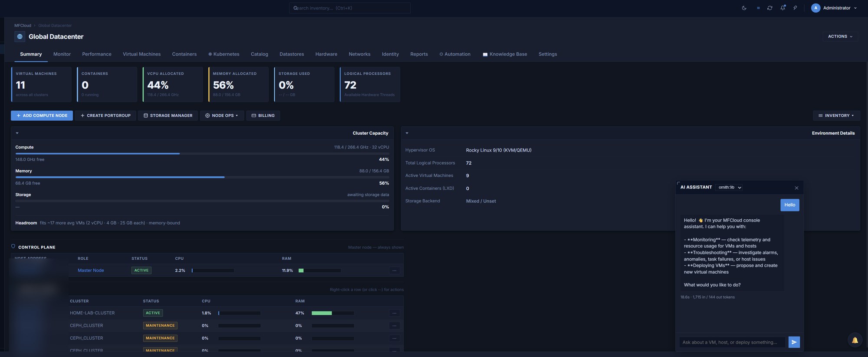This screenshot has width=868, height=357.
Task: Focus the Search inventory field
Action: click(350, 8)
